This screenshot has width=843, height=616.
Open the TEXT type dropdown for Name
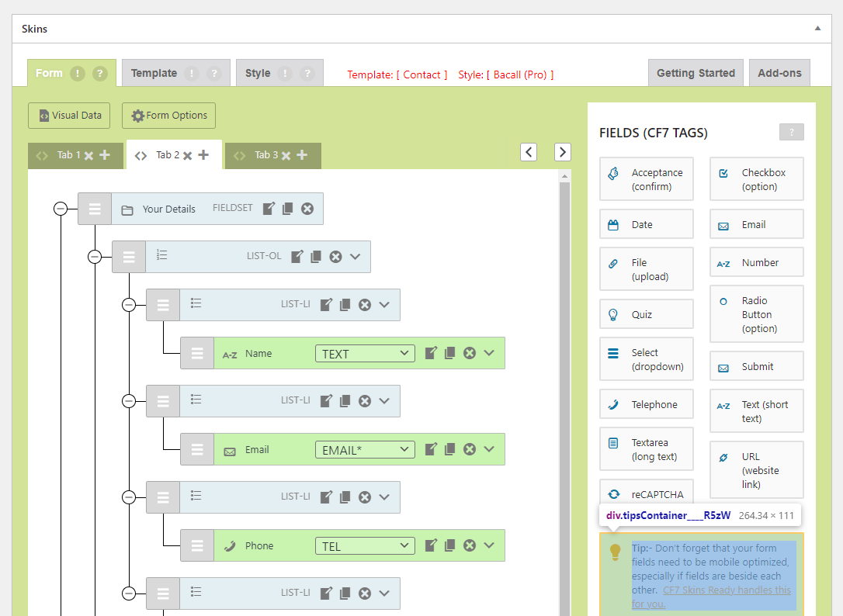click(365, 354)
